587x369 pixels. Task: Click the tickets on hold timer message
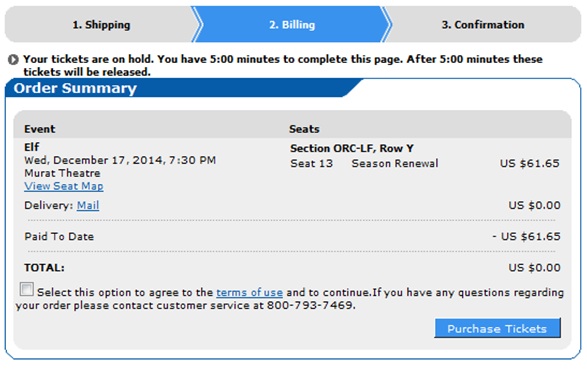283,65
